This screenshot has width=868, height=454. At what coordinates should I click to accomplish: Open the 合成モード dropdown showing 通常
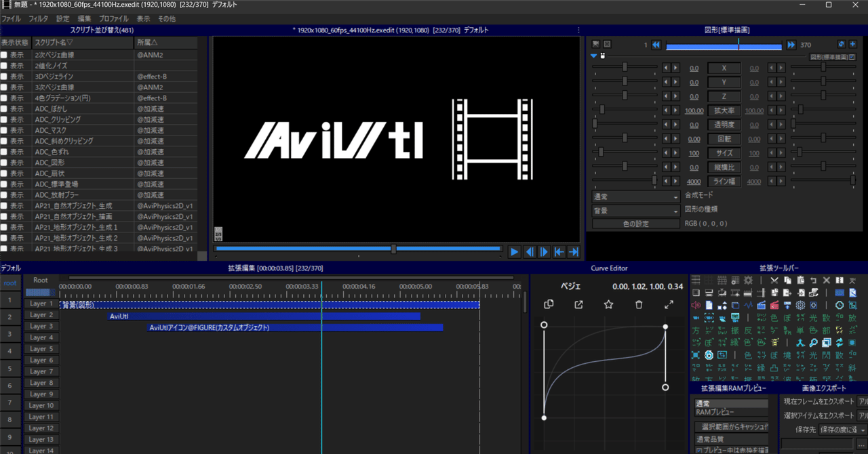(x=635, y=196)
